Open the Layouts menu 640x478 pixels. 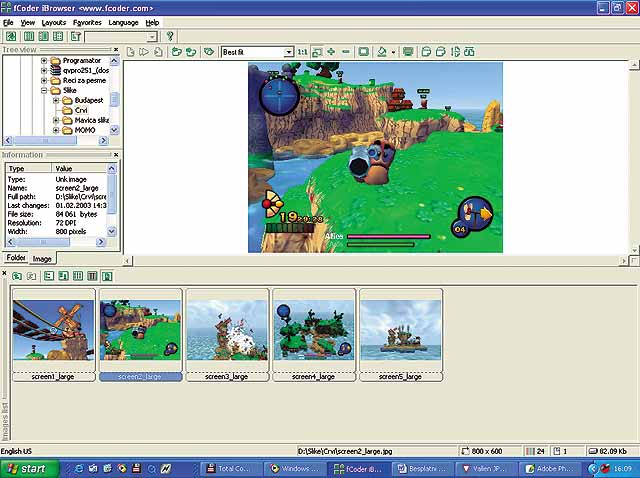53,23
